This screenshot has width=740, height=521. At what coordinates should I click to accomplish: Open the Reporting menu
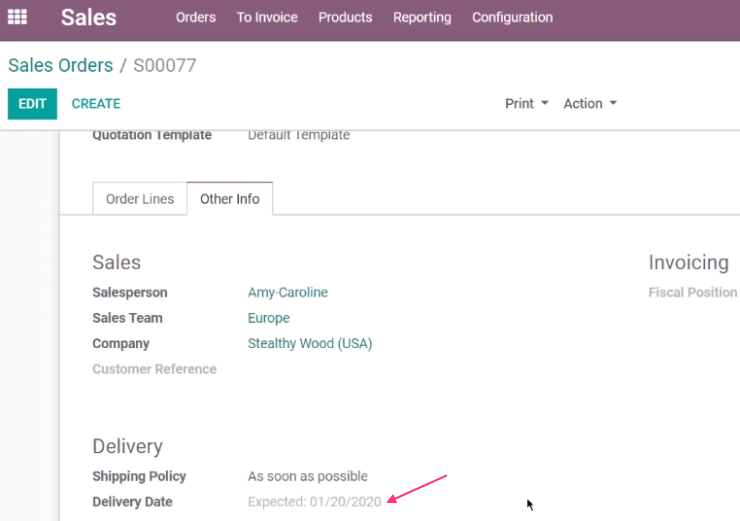(422, 17)
